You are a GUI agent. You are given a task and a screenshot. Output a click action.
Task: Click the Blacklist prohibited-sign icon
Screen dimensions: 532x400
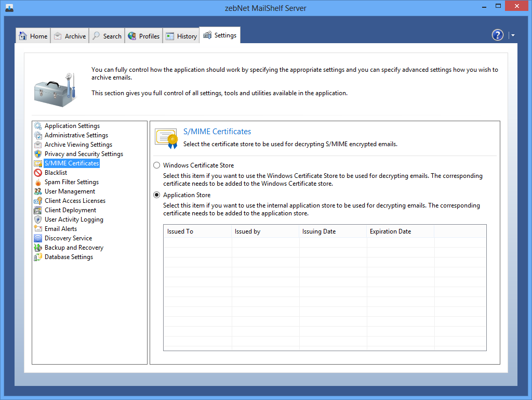click(x=38, y=173)
